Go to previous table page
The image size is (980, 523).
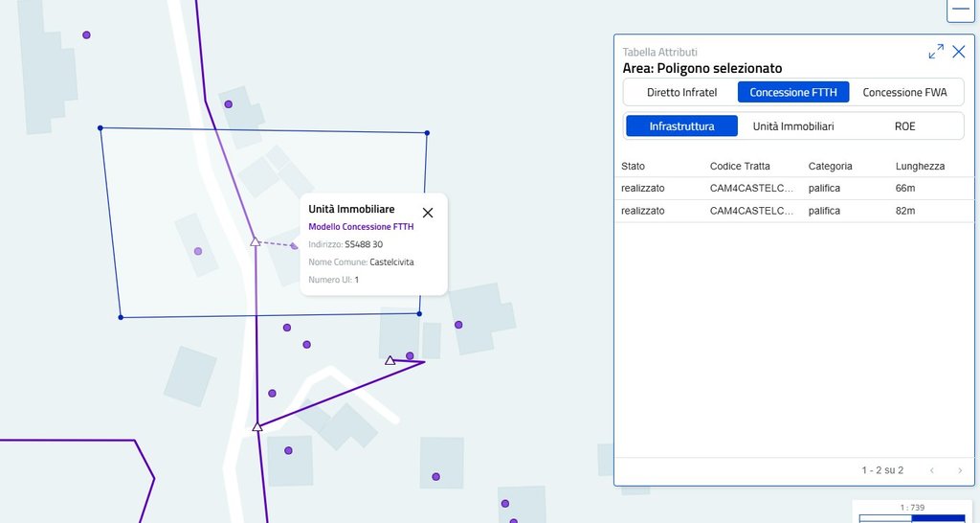(x=933, y=470)
